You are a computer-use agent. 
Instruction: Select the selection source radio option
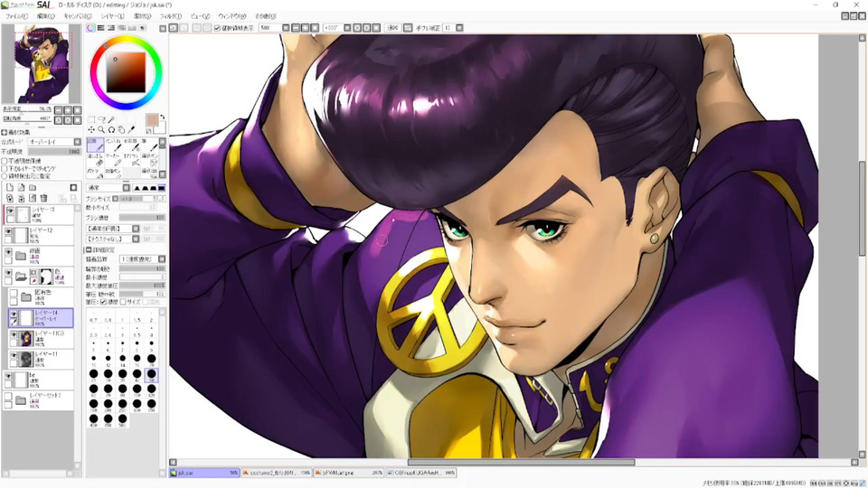(x=5, y=176)
